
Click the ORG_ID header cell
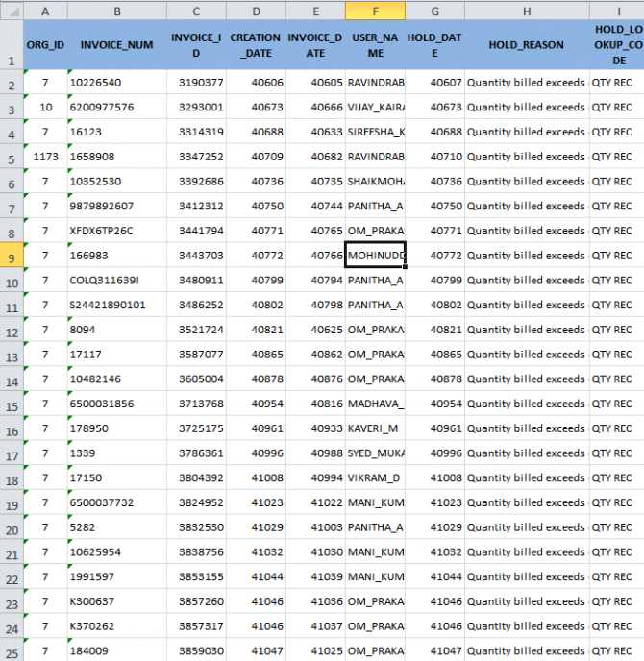click(x=45, y=45)
